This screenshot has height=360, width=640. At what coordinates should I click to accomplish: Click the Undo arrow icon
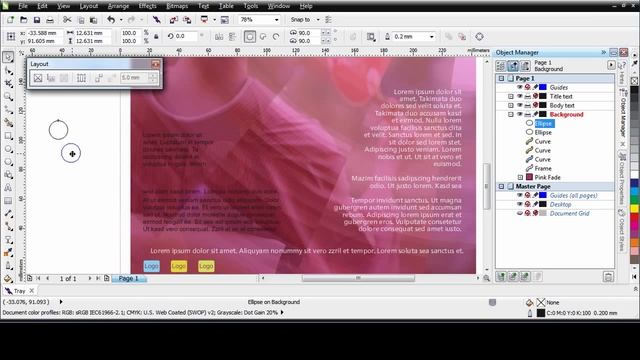point(111,20)
